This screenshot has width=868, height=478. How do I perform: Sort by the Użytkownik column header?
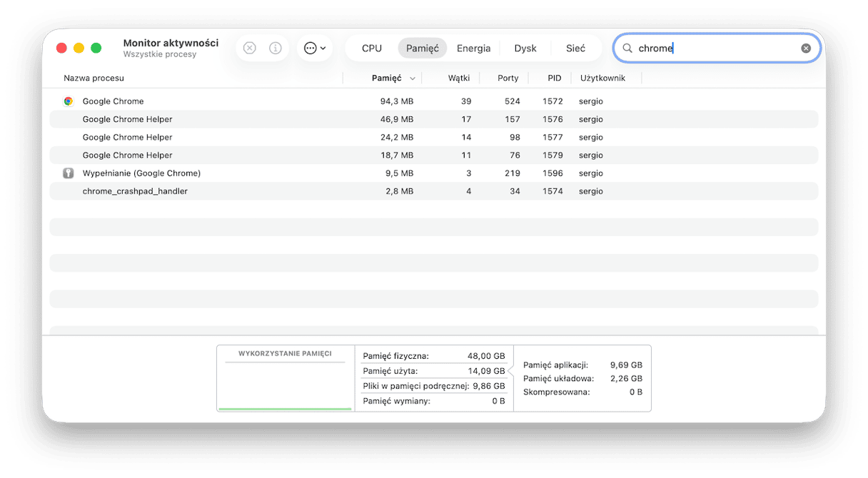(x=602, y=78)
